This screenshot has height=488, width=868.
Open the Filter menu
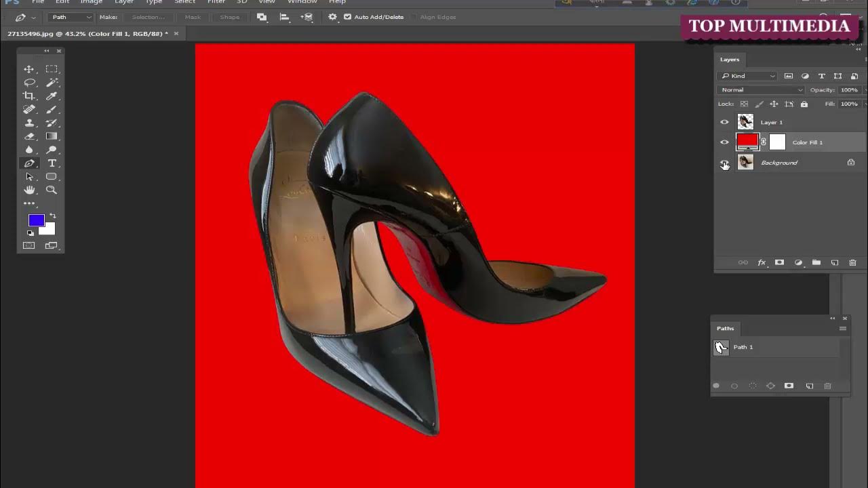pos(216,2)
